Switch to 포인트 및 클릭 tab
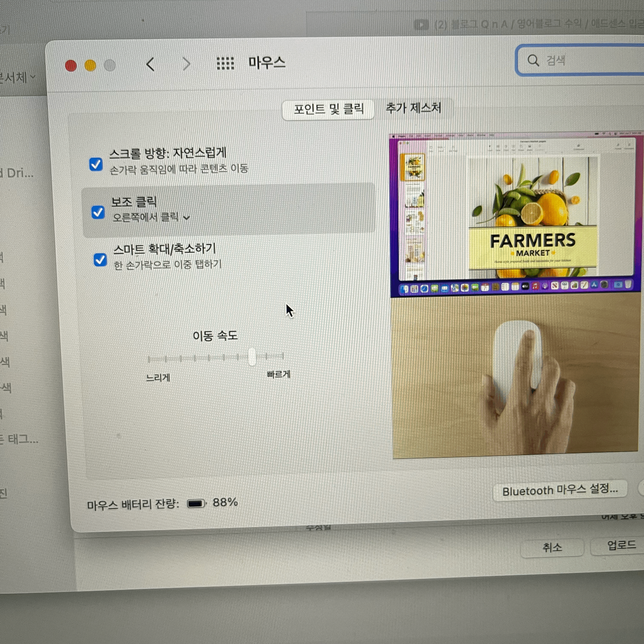 tap(328, 109)
